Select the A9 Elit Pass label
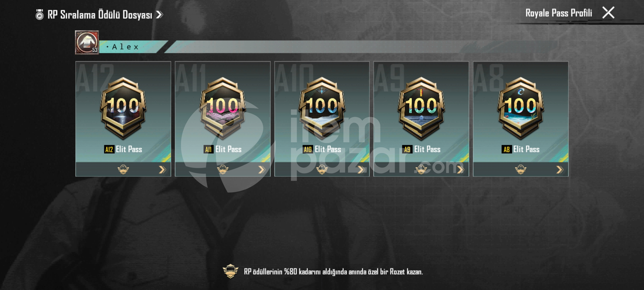This screenshot has height=290, width=644. click(421, 149)
